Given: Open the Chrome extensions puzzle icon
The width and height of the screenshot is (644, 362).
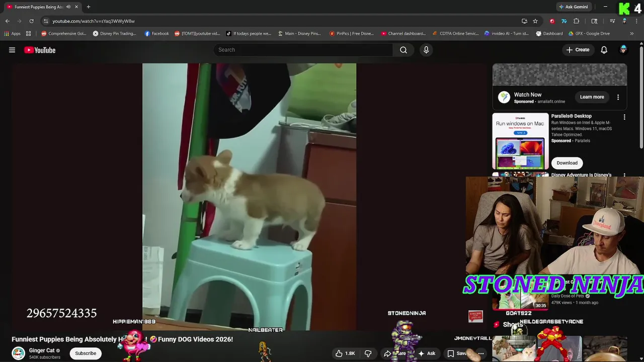Looking at the screenshot, I should click(577, 21).
